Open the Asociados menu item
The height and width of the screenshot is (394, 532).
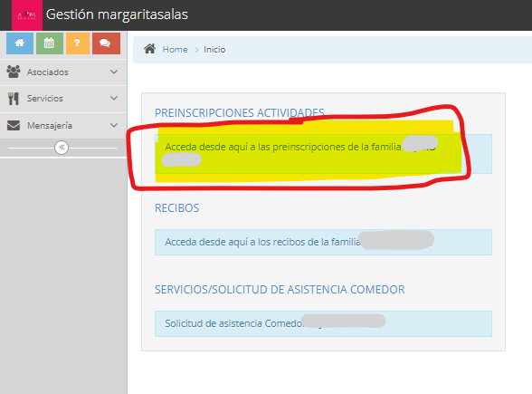pos(48,72)
